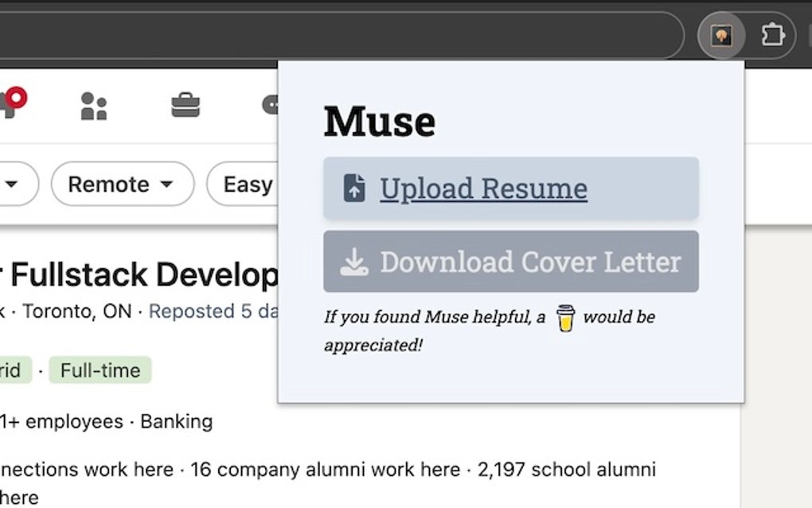Select the Fullstack Developer job title
The height and width of the screenshot is (508, 812).
(135, 274)
